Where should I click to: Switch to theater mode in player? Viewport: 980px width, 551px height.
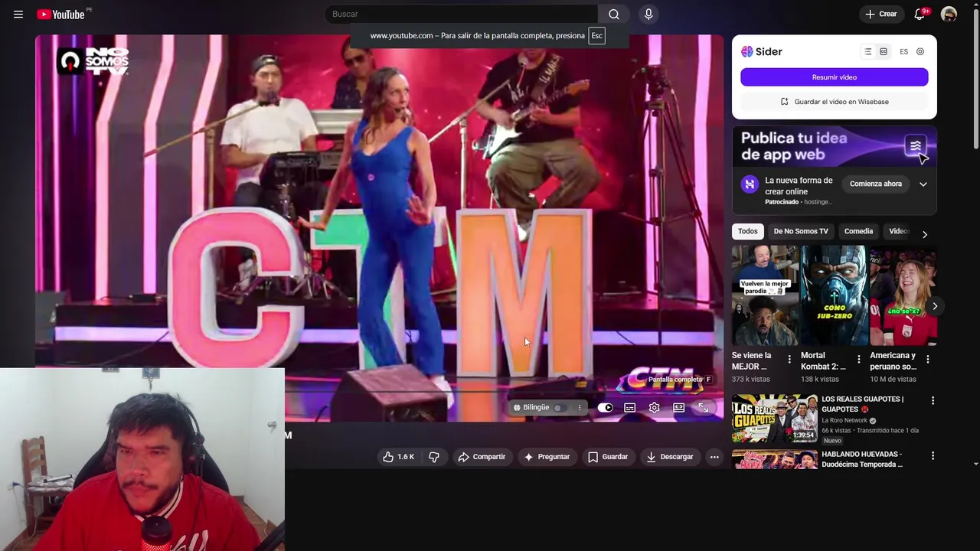coord(678,408)
